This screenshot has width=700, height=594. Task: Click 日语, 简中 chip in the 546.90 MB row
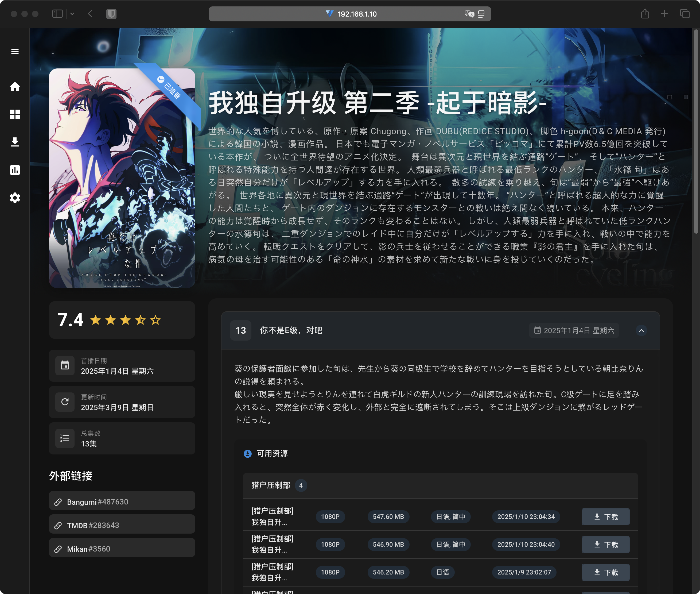[451, 545]
